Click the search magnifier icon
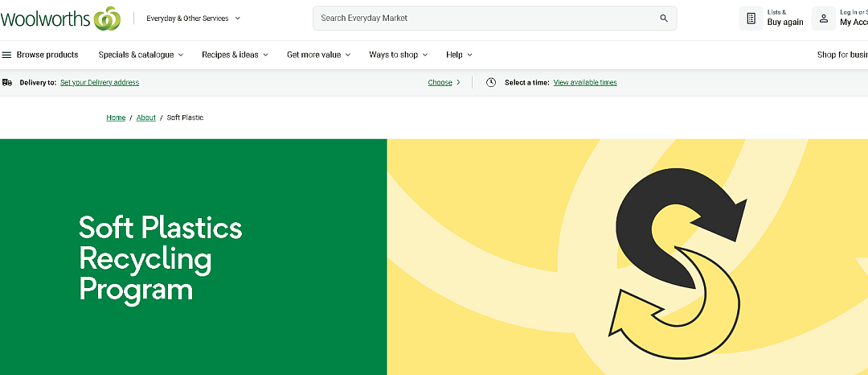Viewport: 868px width, 375px height. click(664, 19)
